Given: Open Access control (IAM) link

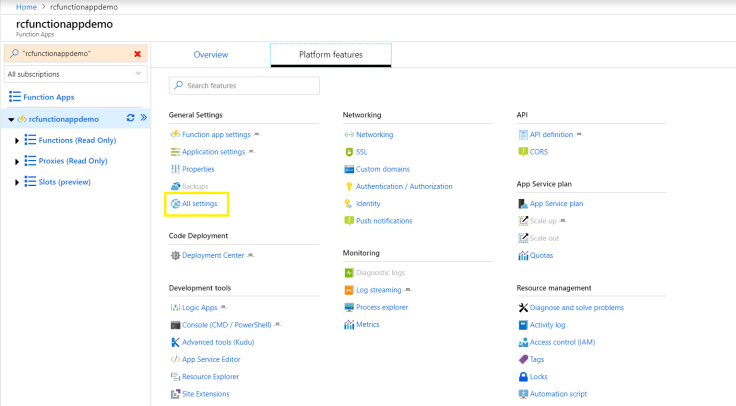Looking at the screenshot, I should click(562, 342).
